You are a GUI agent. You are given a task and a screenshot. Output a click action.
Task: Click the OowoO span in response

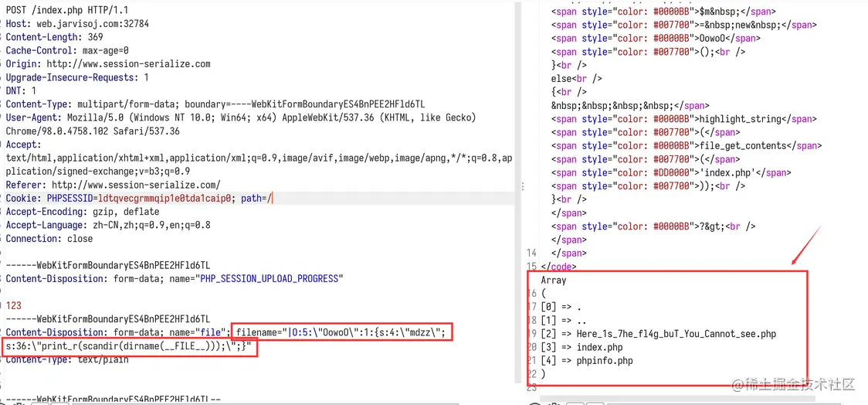click(656, 38)
